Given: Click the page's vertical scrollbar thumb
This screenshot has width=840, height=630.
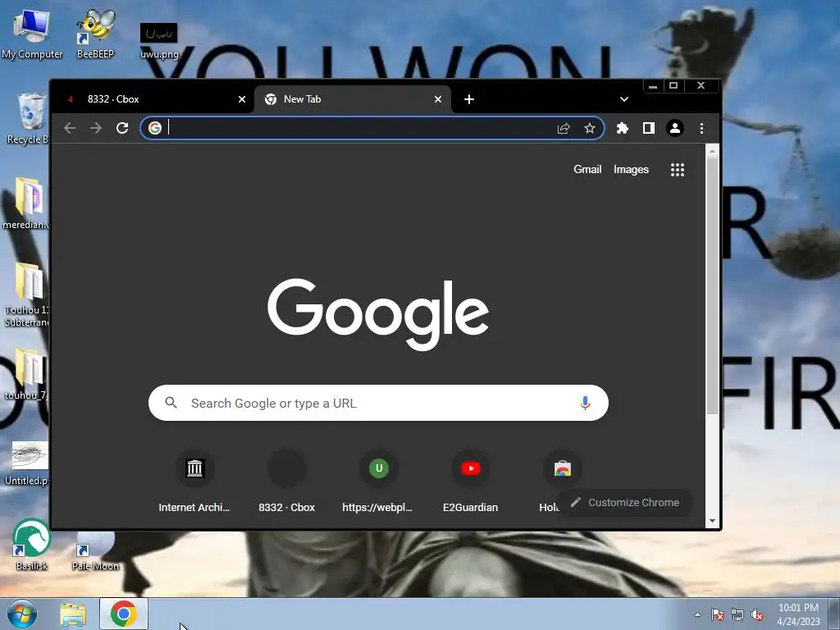Looking at the screenshot, I should click(712, 285).
